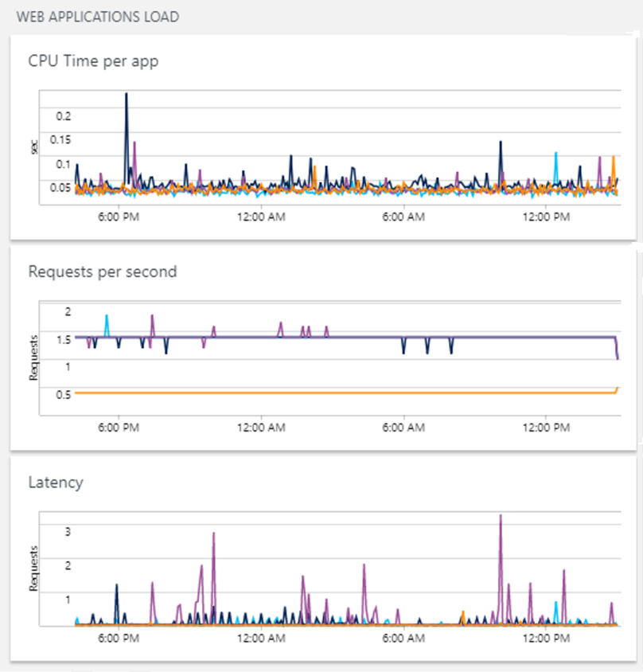Click the 12:00 AM label on CPU chart

pos(262,217)
